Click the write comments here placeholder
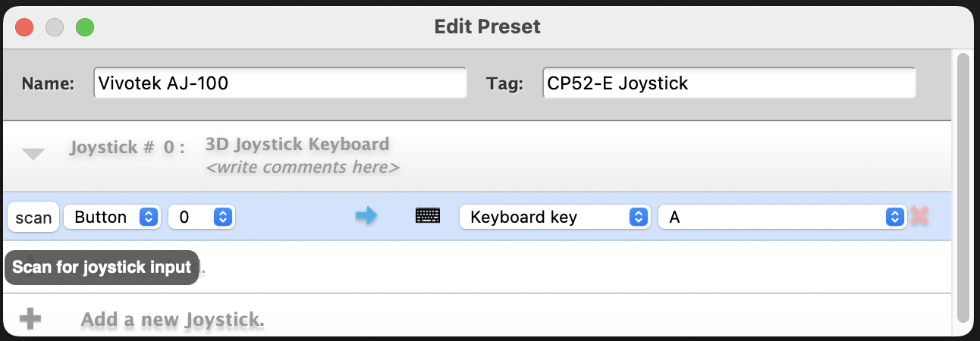Viewport: 980px width, 341px height. (303, 167)
